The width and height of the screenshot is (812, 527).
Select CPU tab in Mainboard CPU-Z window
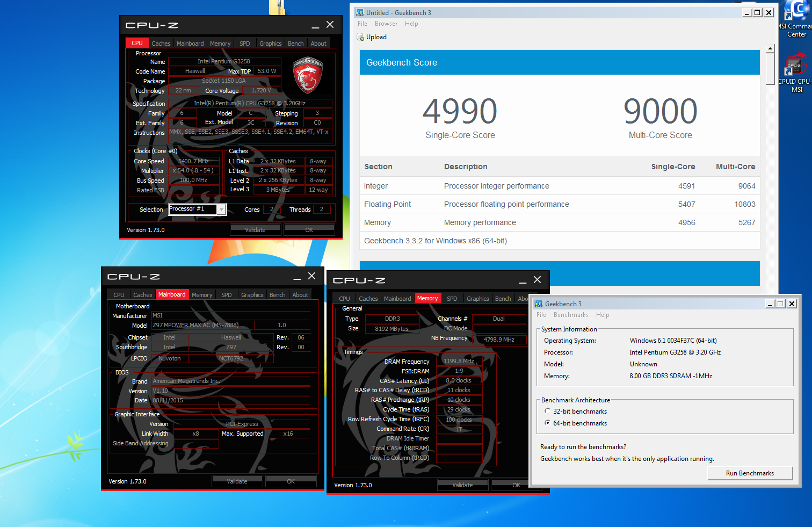(x=119, y=295)
